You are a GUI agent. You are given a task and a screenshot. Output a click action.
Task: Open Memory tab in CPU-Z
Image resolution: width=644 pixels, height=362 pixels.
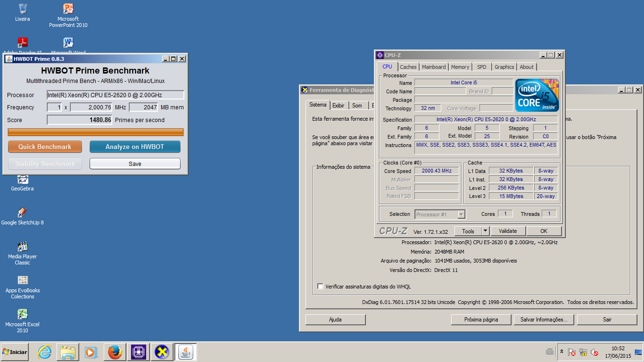(460, 67)
